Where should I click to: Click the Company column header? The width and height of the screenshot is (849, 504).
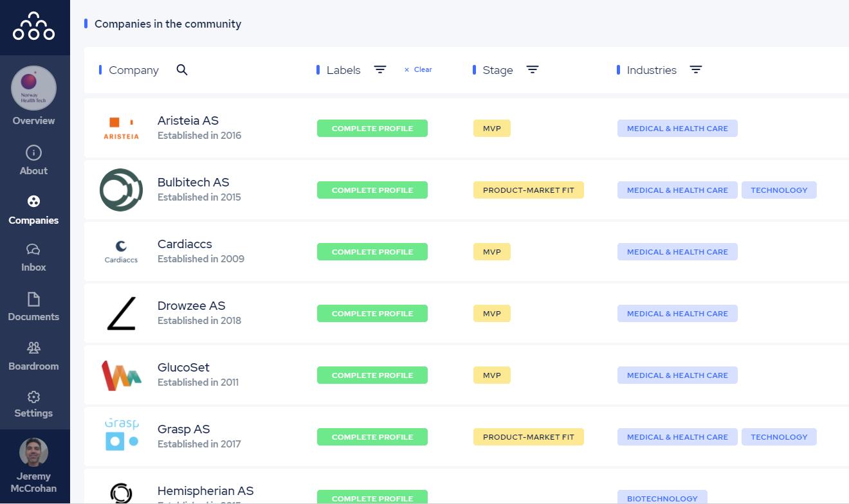(134, 70)
